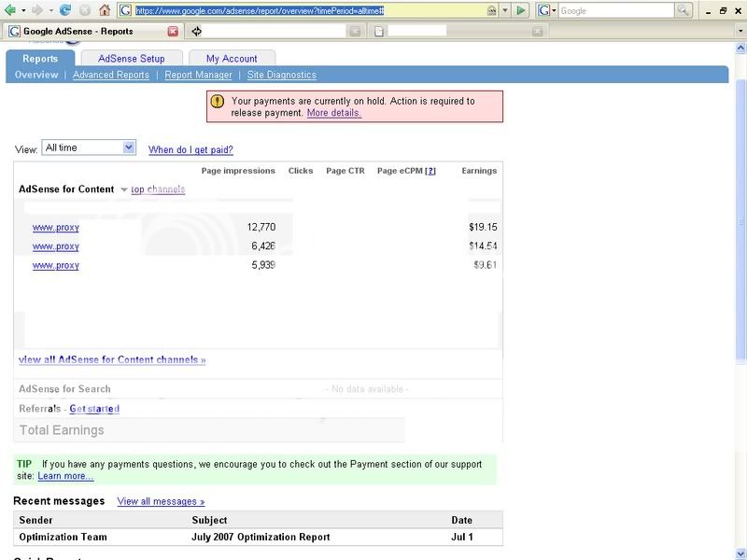
Task: Click the Total Earnings label
Action: [62, 430]
